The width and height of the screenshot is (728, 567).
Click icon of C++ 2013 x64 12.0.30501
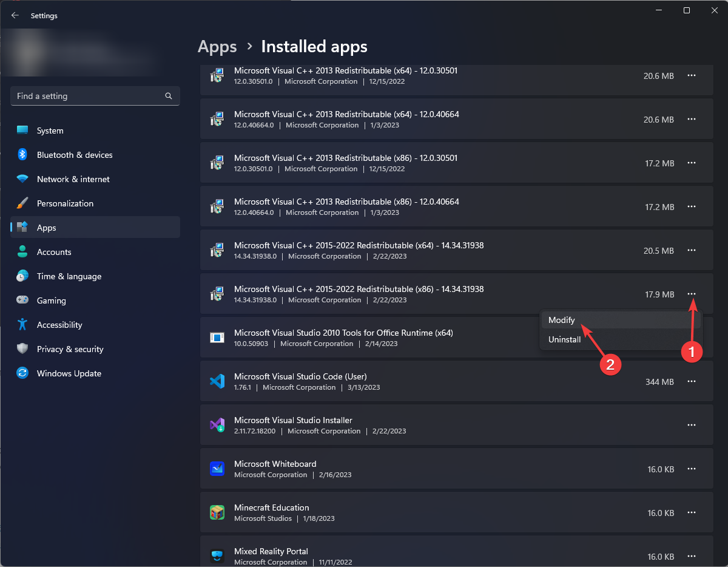point(217,75)
